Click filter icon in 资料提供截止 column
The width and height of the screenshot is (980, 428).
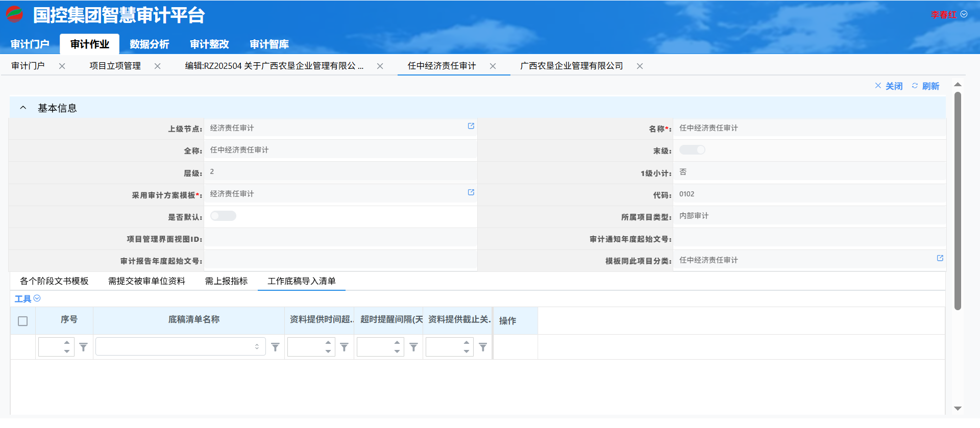click(483, 347)
